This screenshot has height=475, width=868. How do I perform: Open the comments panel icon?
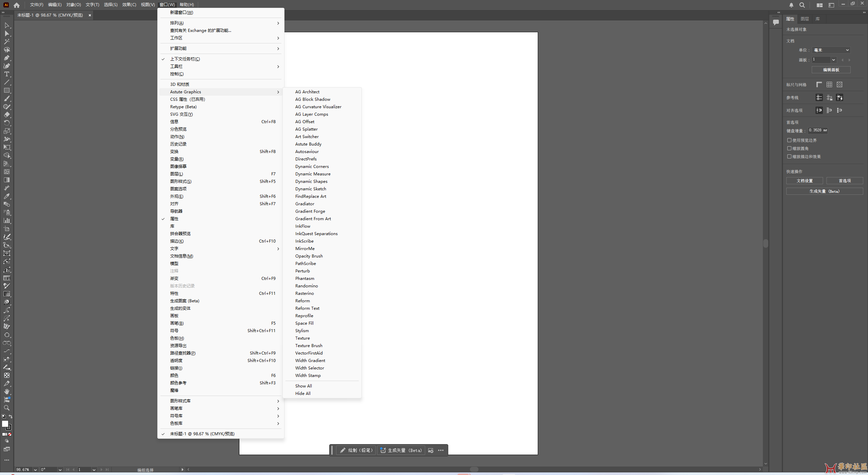(x=776, y=22)
